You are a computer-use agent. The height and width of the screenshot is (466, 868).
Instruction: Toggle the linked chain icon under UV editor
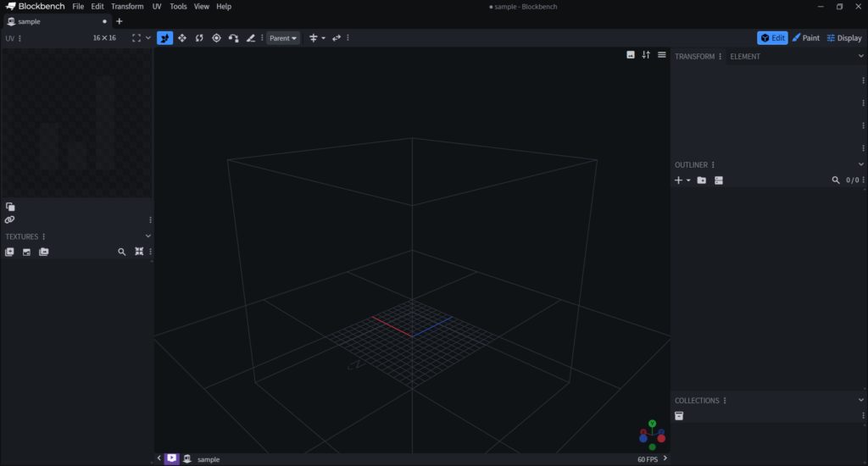point(10,219)
